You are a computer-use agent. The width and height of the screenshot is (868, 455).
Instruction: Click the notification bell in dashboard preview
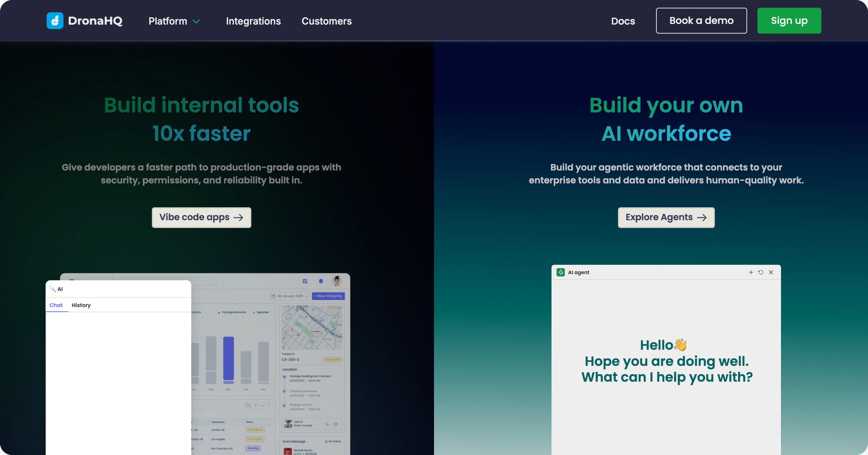321,281
